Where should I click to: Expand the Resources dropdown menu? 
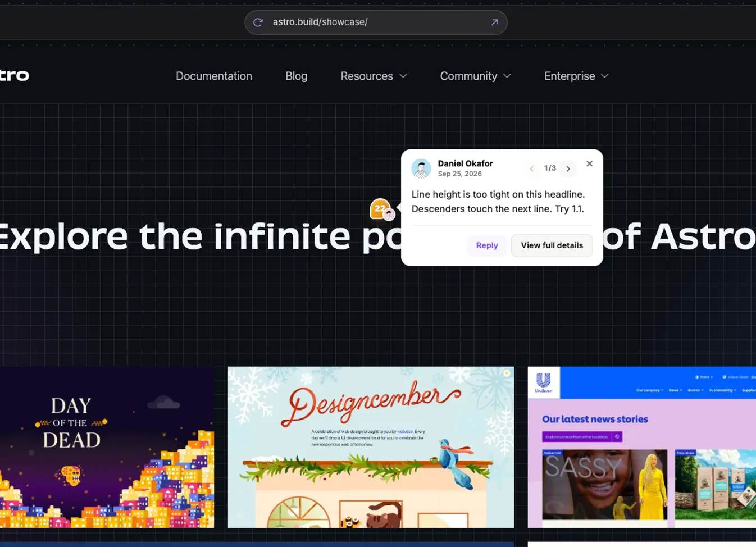(374, 76)
